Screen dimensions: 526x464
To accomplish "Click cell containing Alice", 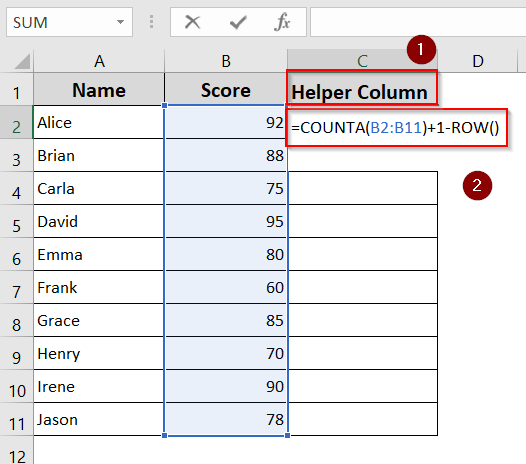I will tap(99, 122).
